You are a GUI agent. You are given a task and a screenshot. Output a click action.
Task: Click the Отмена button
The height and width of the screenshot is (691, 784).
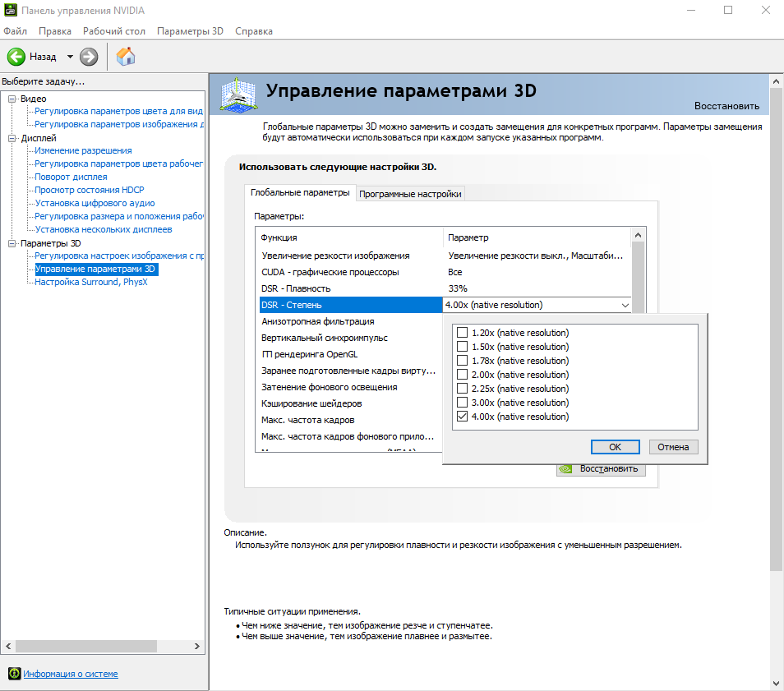(x=673, y=447)
